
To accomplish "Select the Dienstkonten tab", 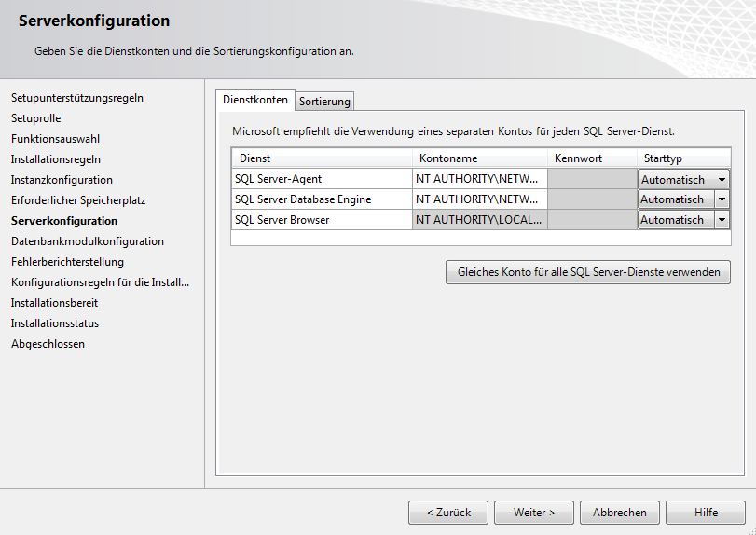I will pyautogui.click(x=255, y=100).
